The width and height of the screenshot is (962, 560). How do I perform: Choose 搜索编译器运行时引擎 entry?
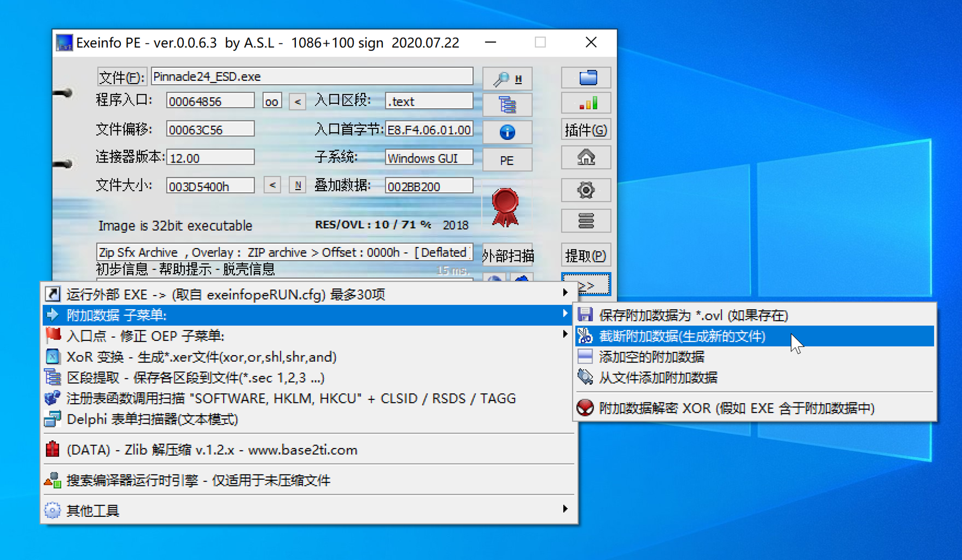pyautogui.click(x=309, y=480)
